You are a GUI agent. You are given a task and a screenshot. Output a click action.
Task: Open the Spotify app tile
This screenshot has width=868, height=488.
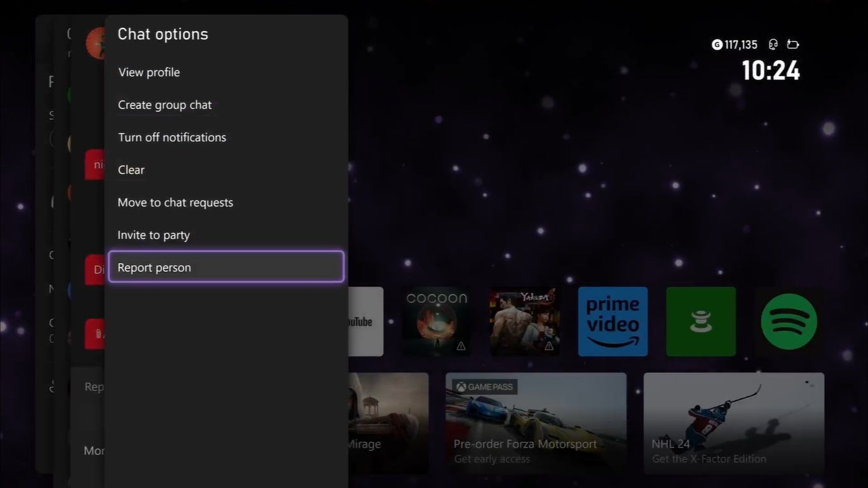[789, 322]
